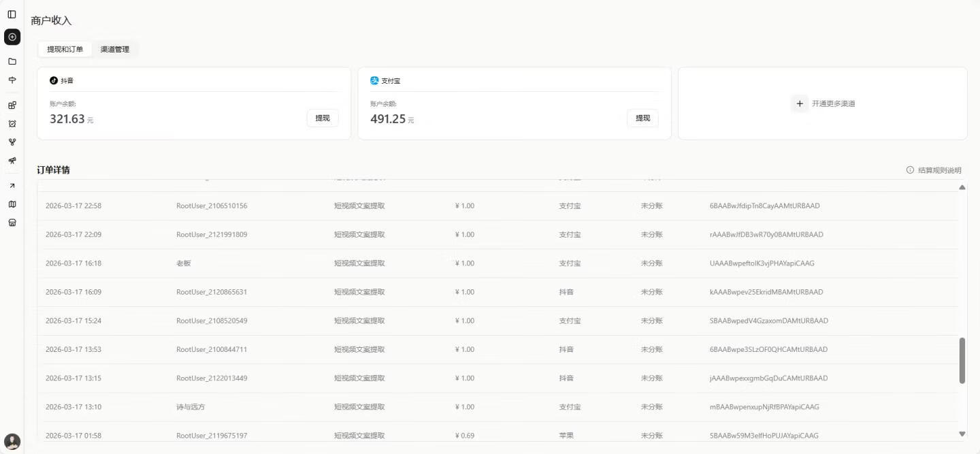Open the map icon in sidebar
Viewport: 980px width, 454px height.
click(x=12, y=204)
